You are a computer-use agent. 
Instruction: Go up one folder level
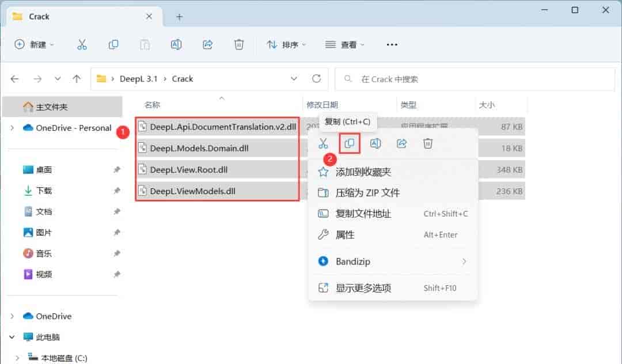pyautogui.click(x=77, y=79)
